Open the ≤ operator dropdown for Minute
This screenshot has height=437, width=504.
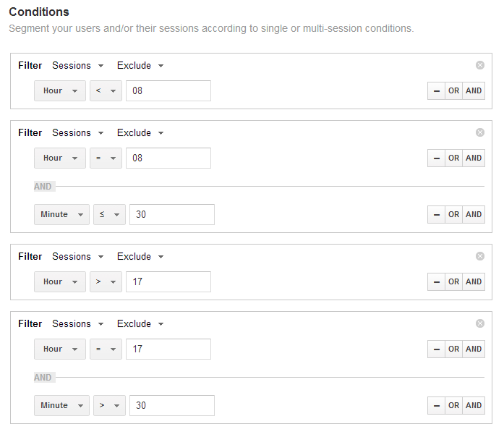click(x=109, y=214)
